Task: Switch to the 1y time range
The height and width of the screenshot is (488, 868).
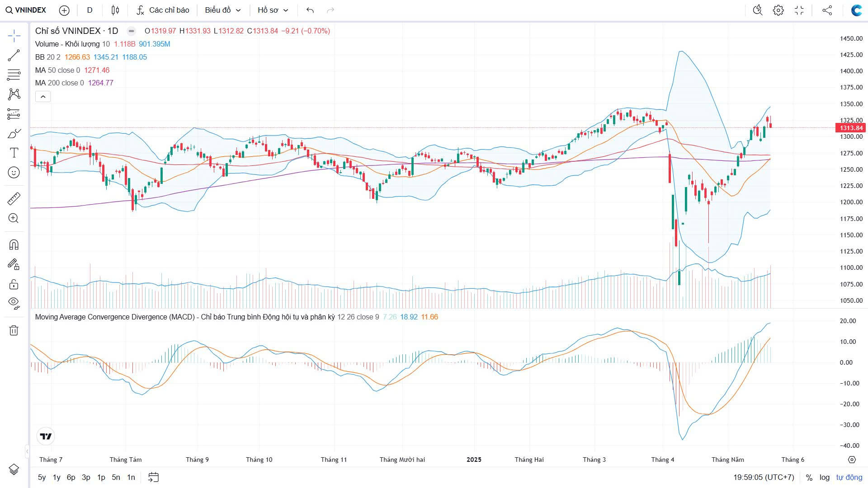Action: point(57,477)
